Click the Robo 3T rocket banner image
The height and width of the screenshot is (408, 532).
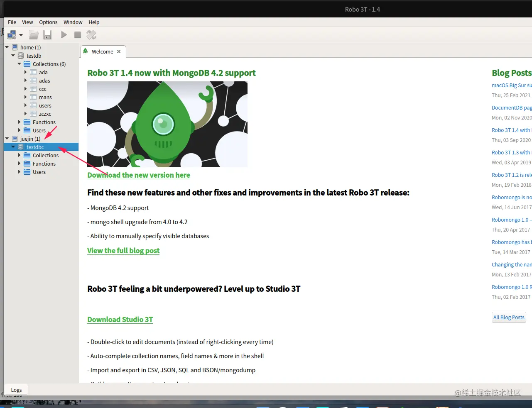(x=167, y=124)
